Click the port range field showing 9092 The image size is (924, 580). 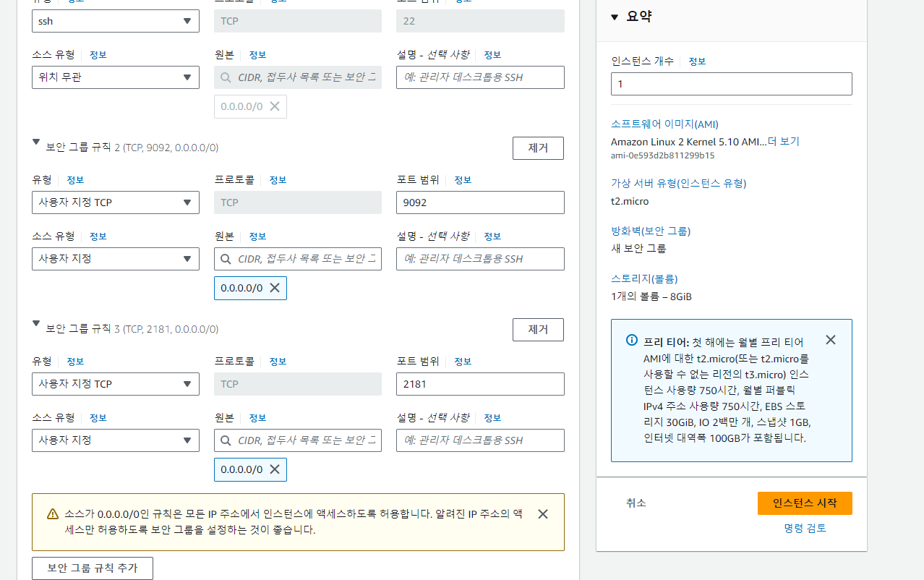(480, 202)
